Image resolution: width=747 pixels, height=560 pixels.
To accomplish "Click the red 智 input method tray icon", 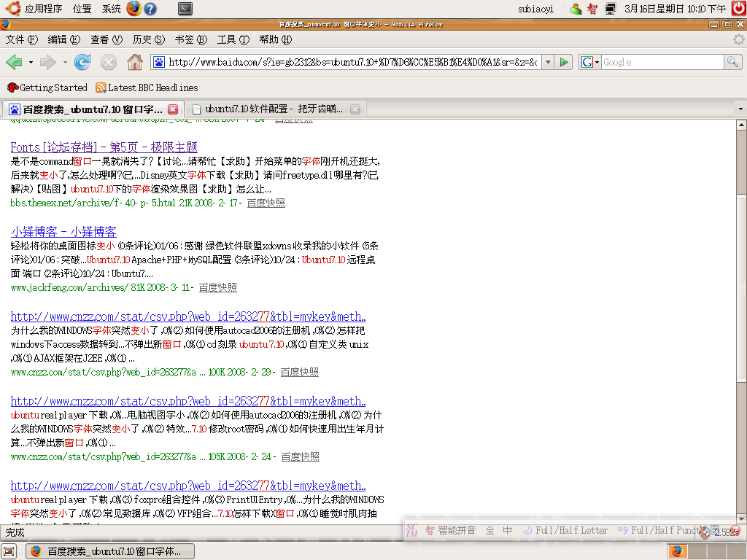I will coord(592,9).
